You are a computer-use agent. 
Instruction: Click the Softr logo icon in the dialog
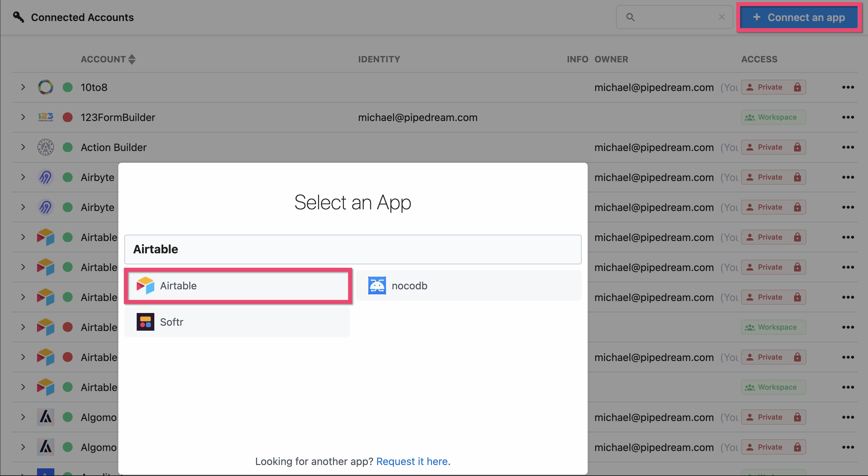tap(145, 322)
